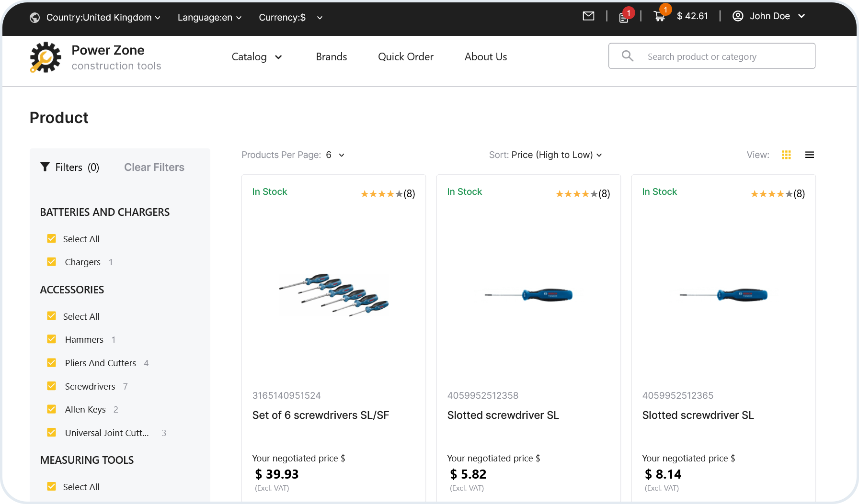Open the mail envelope icon
Viewport: 859px width, 504px height.
pyautogui.click(x=588, y=16)
